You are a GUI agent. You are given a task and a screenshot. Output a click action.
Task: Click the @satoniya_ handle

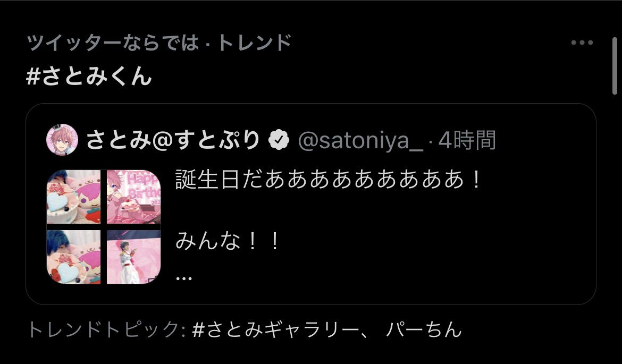360,140
